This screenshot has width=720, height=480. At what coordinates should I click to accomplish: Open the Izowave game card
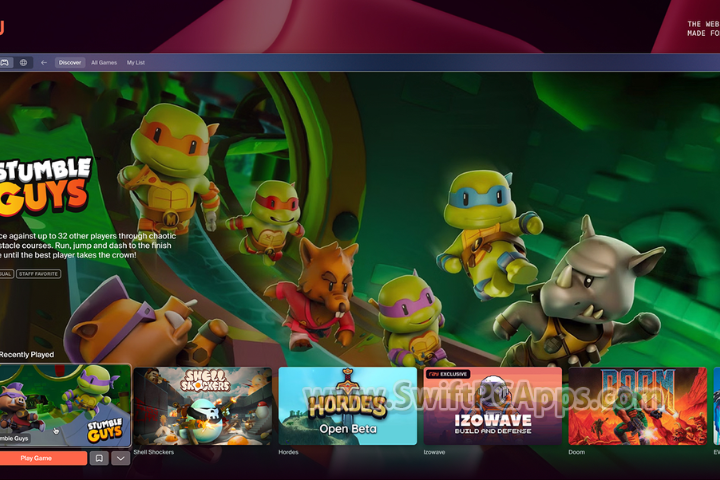tap(493, 406)
